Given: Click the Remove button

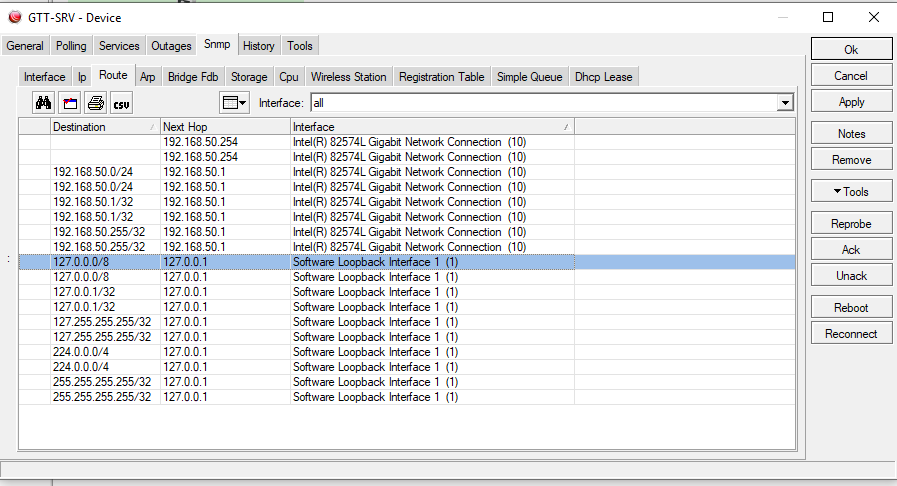Looking at the screenshot, I should click(x=851, y=160).
